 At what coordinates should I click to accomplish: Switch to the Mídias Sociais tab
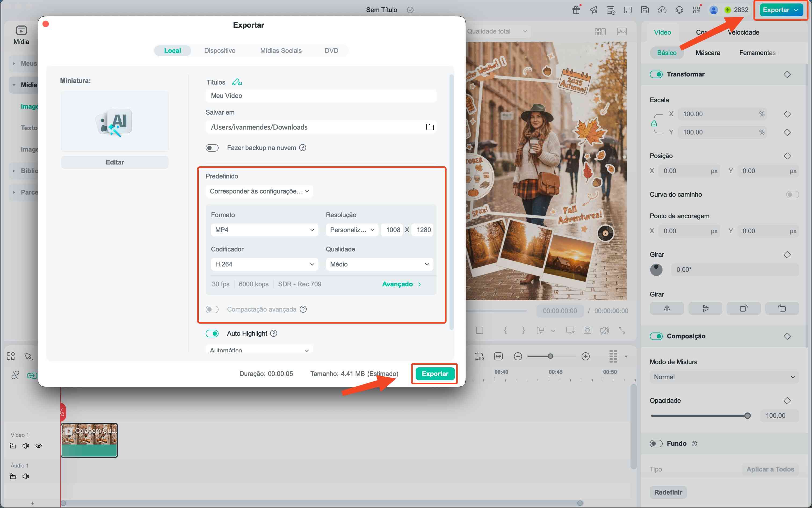(x=281, y=51)
